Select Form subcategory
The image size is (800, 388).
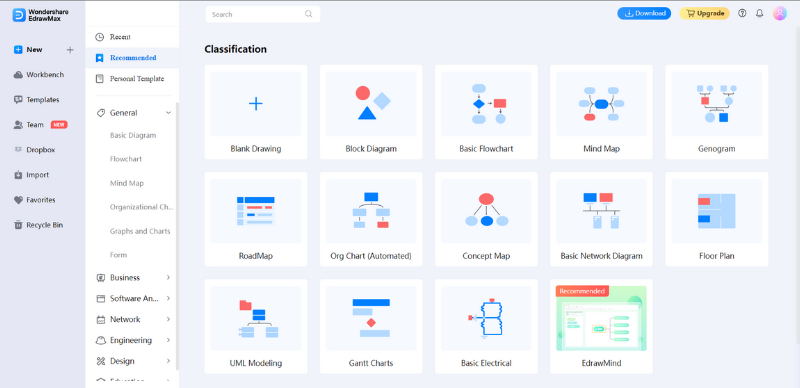[118, 255]
